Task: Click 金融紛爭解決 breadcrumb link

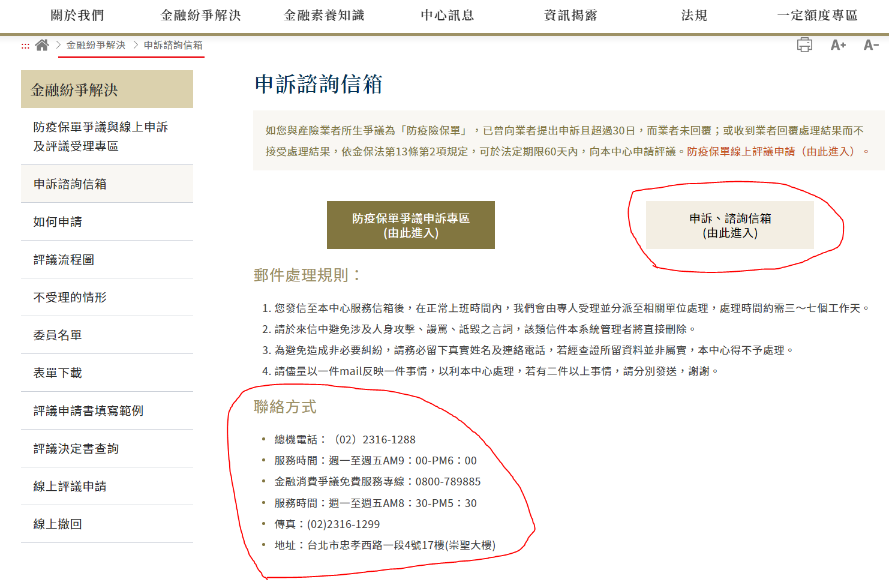Action: click(96, 45)
